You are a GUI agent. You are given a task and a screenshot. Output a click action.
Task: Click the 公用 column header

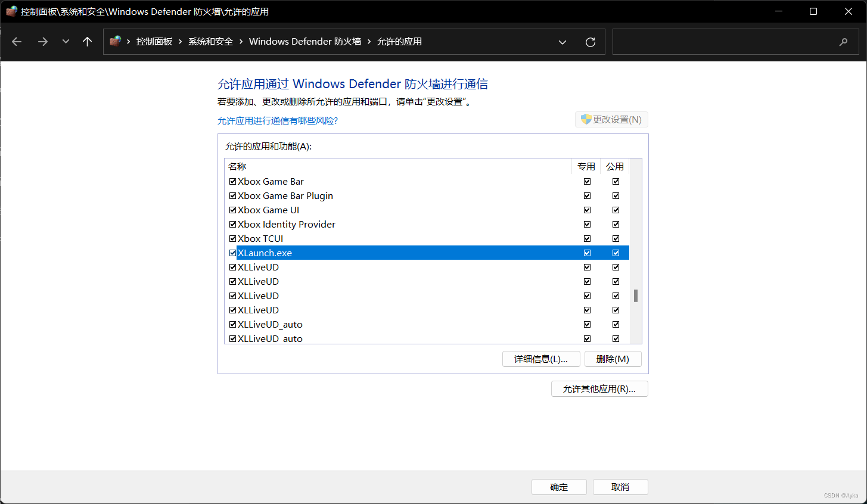click(x=615, y=166)
